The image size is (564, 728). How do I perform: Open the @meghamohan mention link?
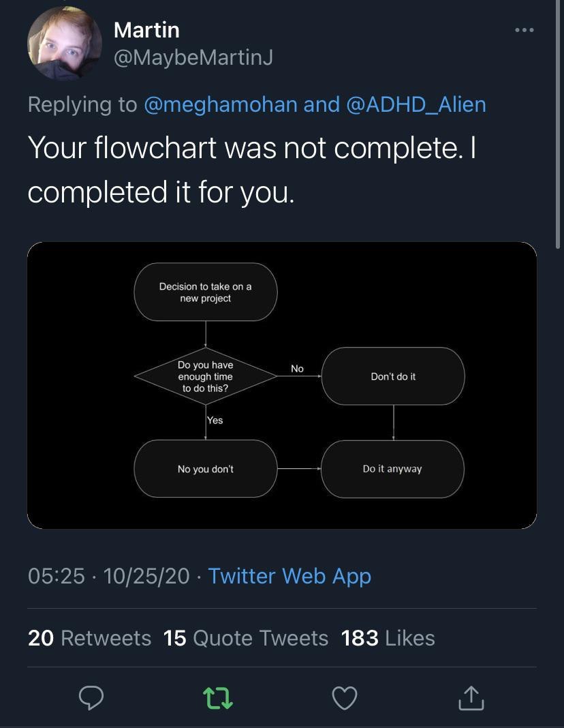[x=220, y=104]
